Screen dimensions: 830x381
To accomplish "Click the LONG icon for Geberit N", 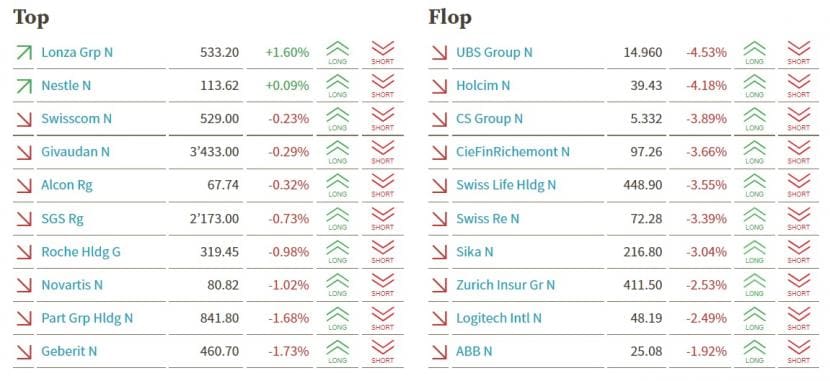I will (x=337, y=351).
